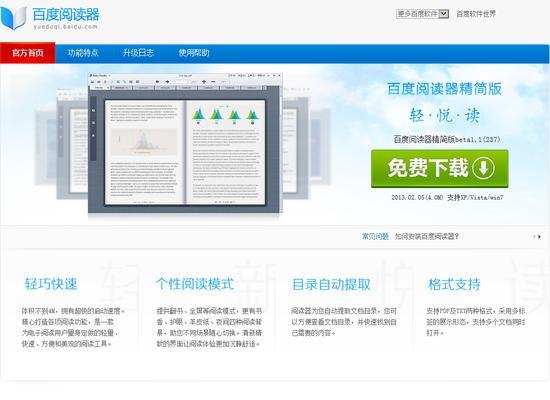
Task: Click the 目录自动提取 feature heading
Action: [x=331, y=284]
